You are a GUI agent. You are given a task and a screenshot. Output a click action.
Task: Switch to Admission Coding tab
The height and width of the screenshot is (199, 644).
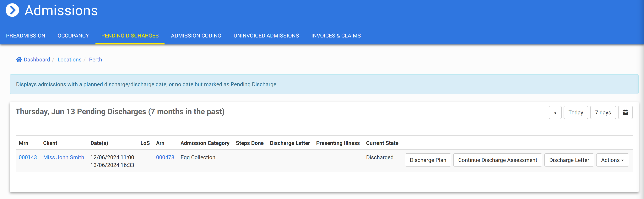(196, 36)
